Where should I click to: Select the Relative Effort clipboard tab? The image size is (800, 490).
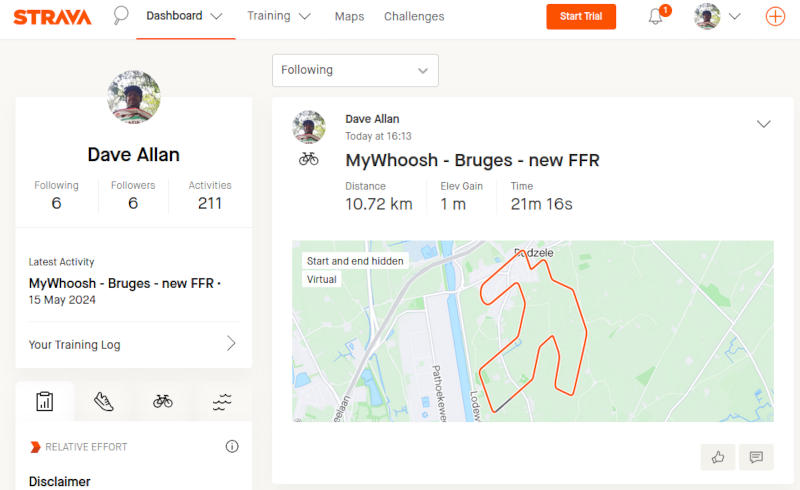click(x=45, y=401)
